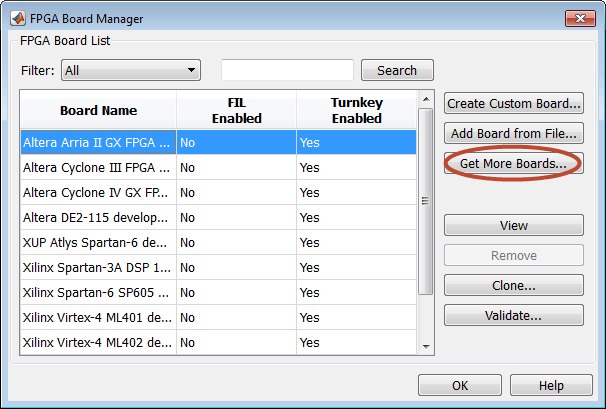The width and height of the screenshot is (606, 409).
Task: Select Altera Cyclone IV GX row
Action: pos(218,193)
